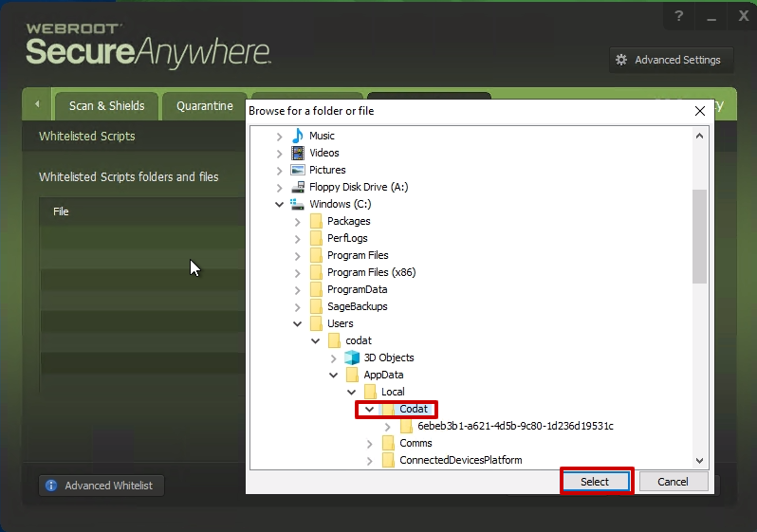The height and width of the screenshot is (532, 757).
Task: Switch to the Quarantine tab
Action: pyautogui.click(x=205, y=105)
